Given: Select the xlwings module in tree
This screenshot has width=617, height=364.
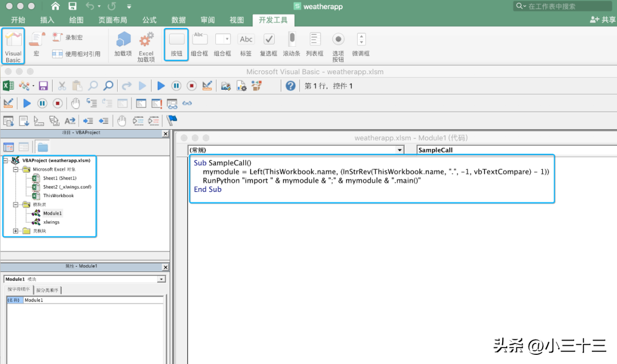Looking at the screenshot, I should tap(51, 222).
